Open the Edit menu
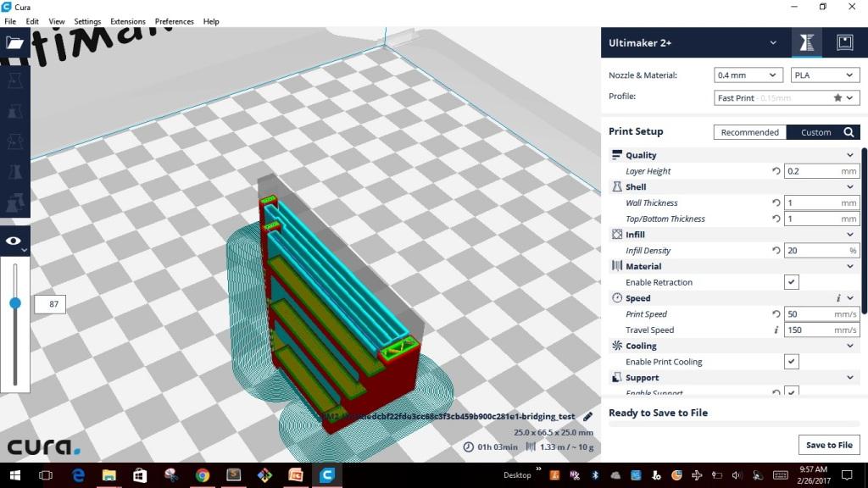This screenshot has height=488, width=868. 32,21
